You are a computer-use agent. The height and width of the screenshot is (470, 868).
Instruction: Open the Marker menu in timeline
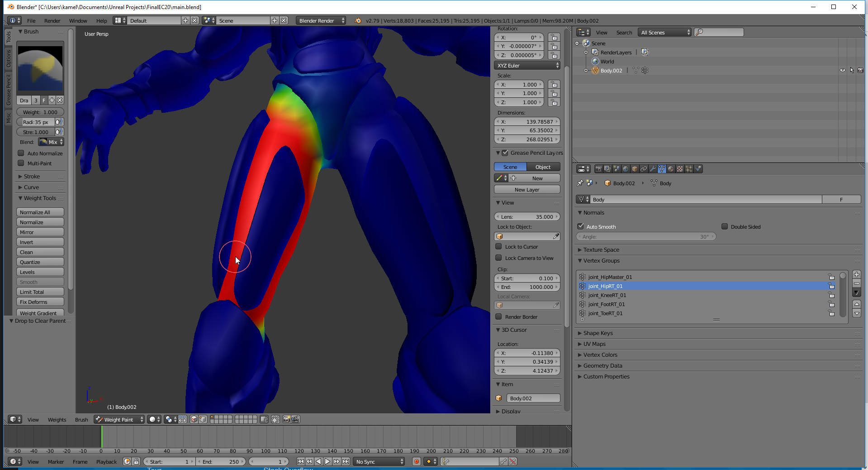point(56,461)
